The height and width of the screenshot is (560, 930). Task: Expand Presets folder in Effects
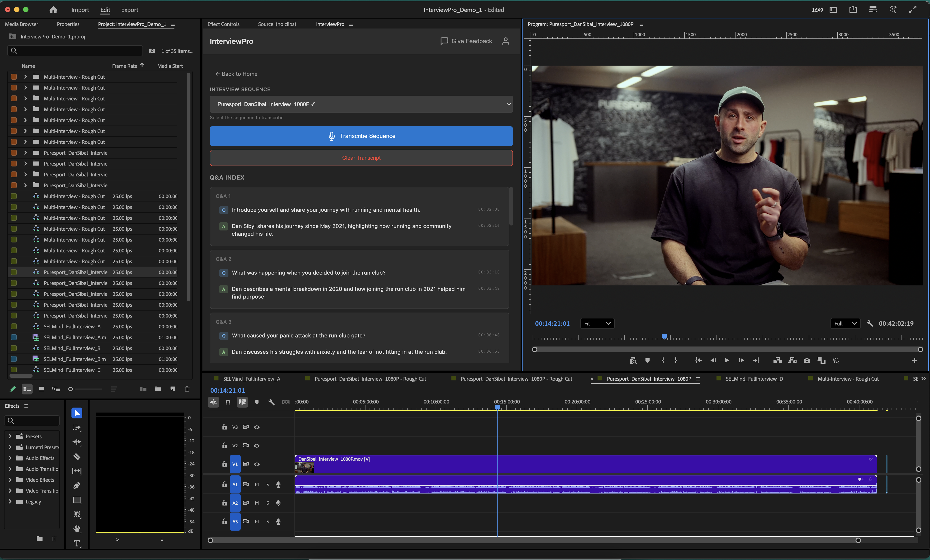point(10,436)
